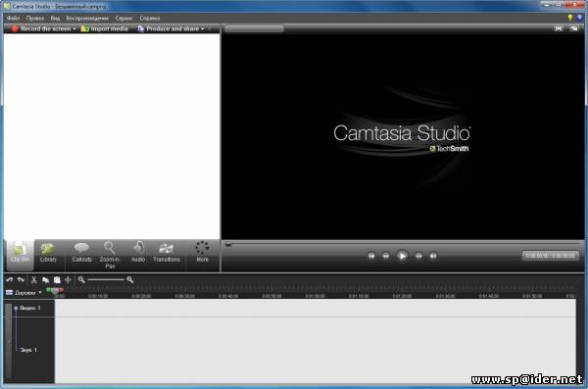Toggle shrink-to-fit preview icon
The image size is (588, 389).
[559, 28]
